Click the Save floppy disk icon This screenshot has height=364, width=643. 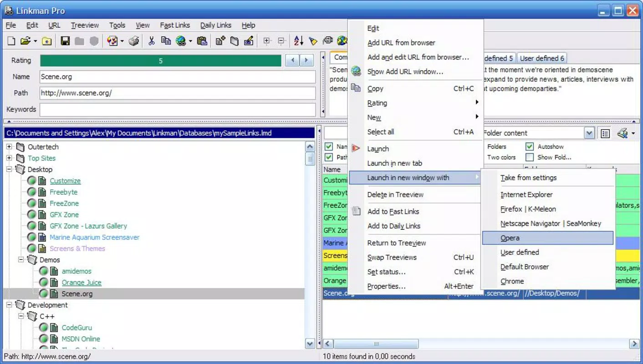pyautogui.click(x=65, y=41)
